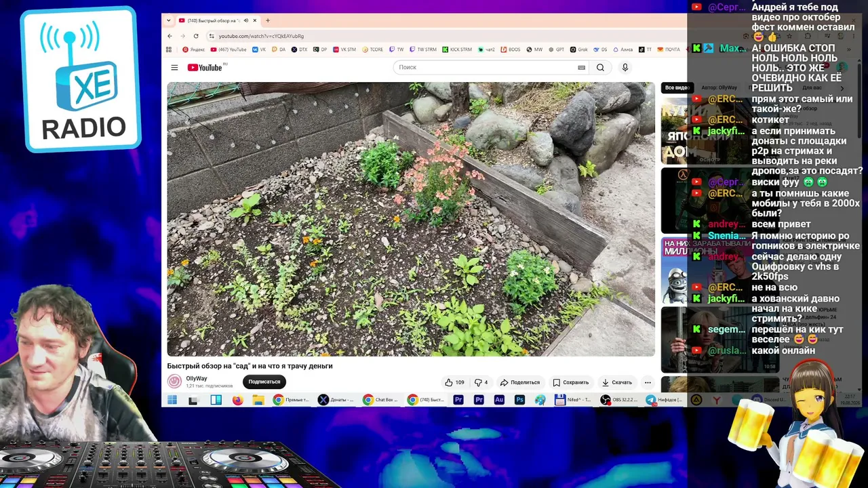Image resolution: width=868 pixels, height=488 pixels.
Task: Click the address bar URL
Action: [261, 36]
